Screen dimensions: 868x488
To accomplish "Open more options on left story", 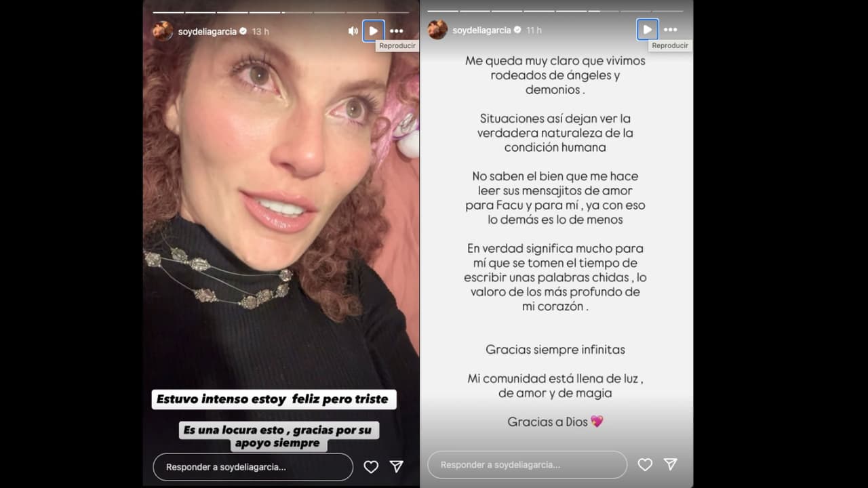I will pyautogui.click(x=396, y=31).
